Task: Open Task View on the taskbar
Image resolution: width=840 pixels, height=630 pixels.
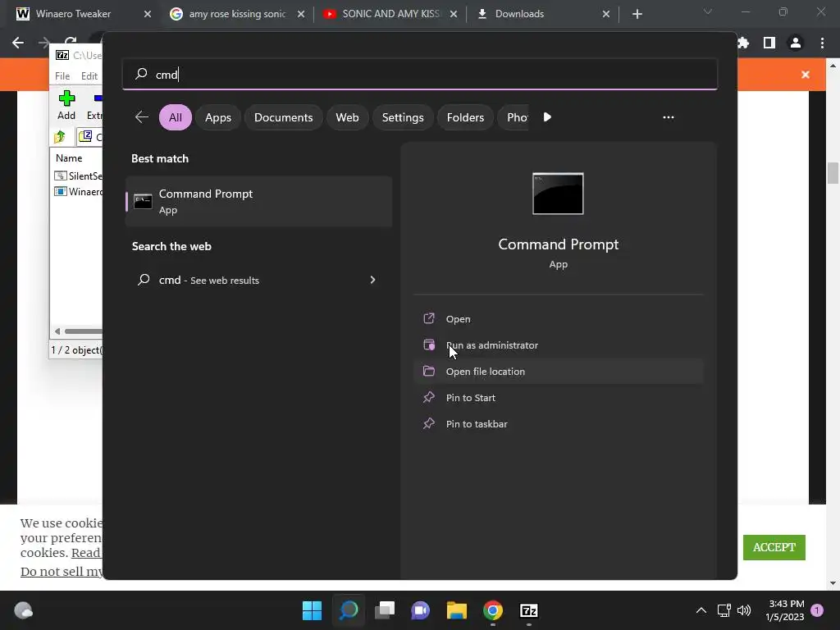Action: 384,610
